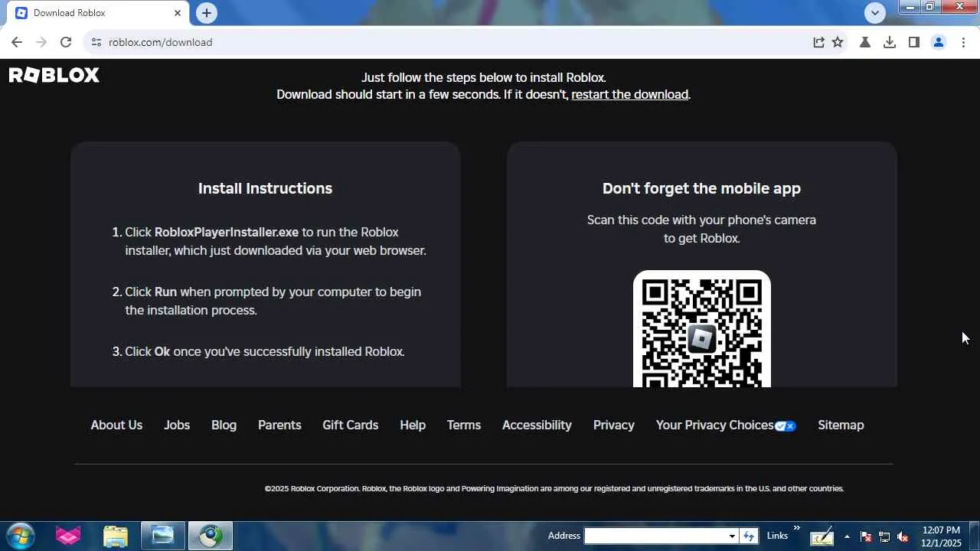Minimize the Chrome window
The height and width of the screenshot is (551, 980).
(910, 7)
